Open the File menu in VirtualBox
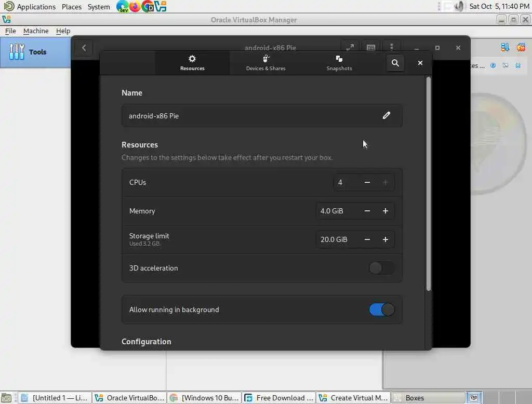Screen dimensions: 532x404 coord(10,31)
